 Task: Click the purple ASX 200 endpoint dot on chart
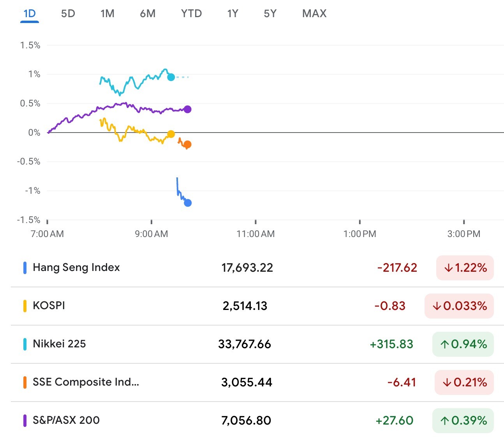[x=187, y=109]
